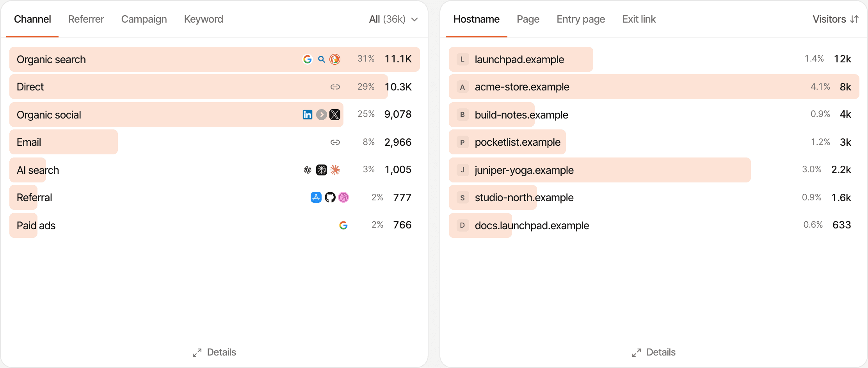The image size is (868, 368).
Task: Click the gray arrow icon in Organic social row
Action: (x=322, y=115)
